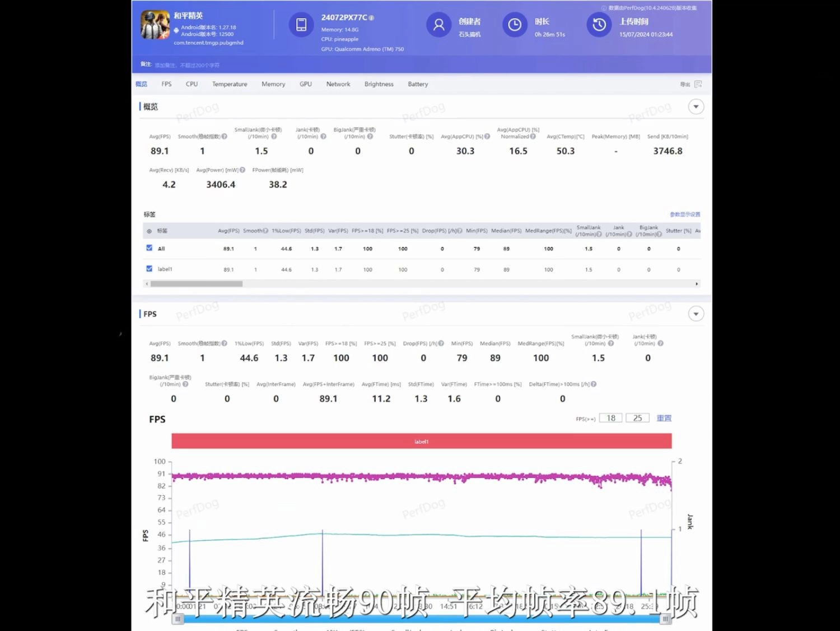Click the right handle of the chart range slider
The image size is (840, 631).
tap(665, 619)
